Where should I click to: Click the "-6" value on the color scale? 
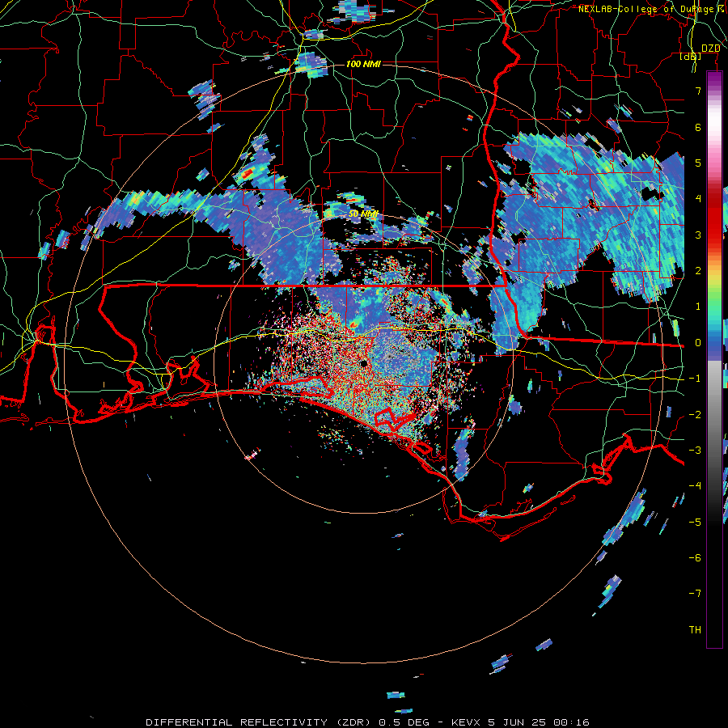tap(695, 558)
